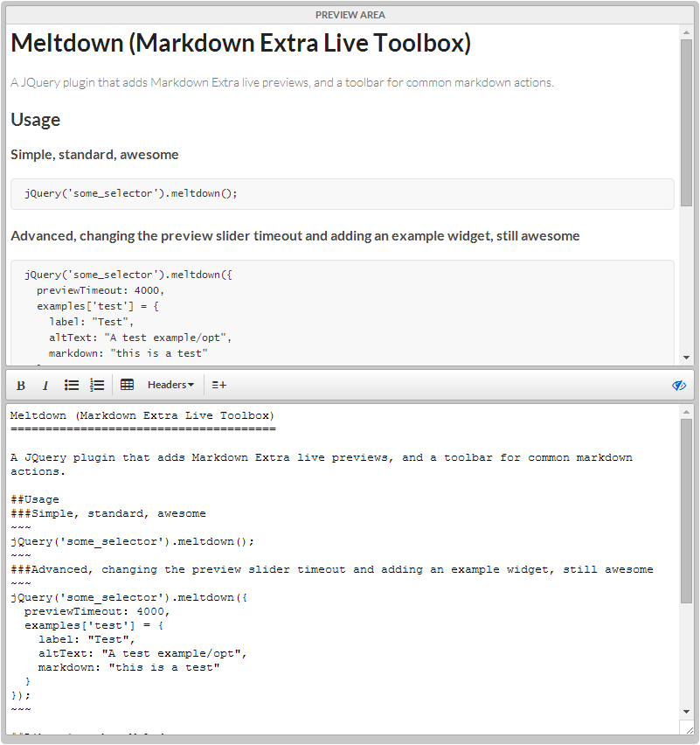700x745 pixels.
Task: Open the extra examples menu icon
Action: point(219,385)
